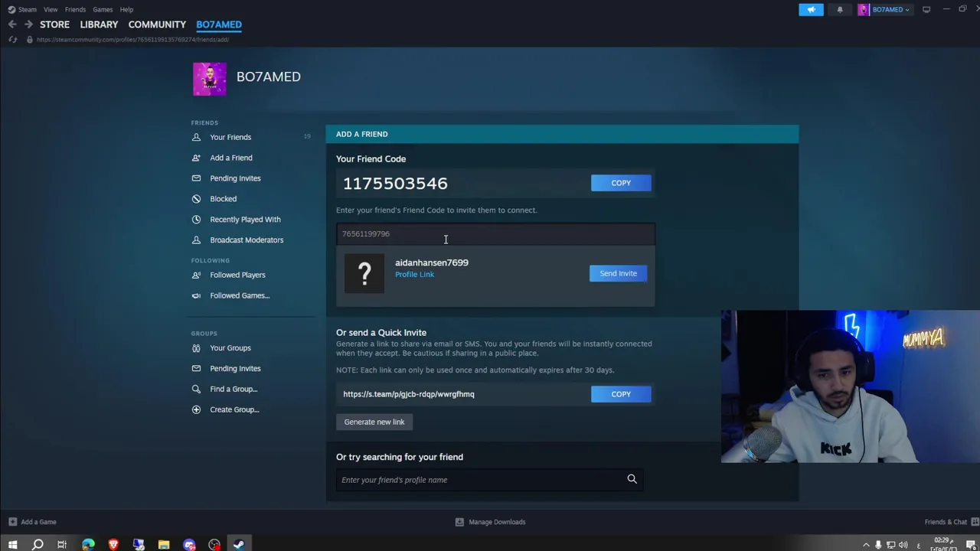
Task: Click the BO7AMED profile name heading
Action: pos(269,77)
